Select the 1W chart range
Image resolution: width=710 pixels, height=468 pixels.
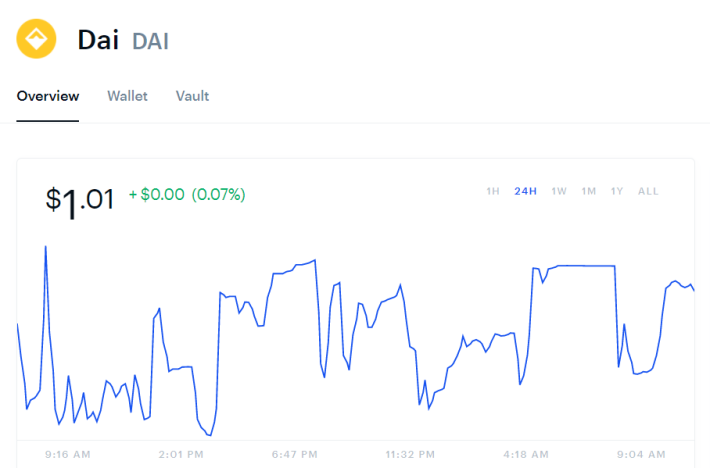coord(559,191)
